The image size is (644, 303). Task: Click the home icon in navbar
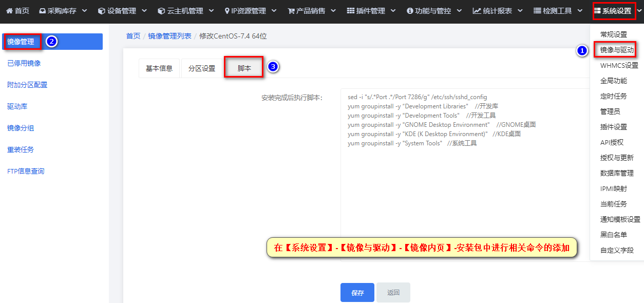pos(9,11)
